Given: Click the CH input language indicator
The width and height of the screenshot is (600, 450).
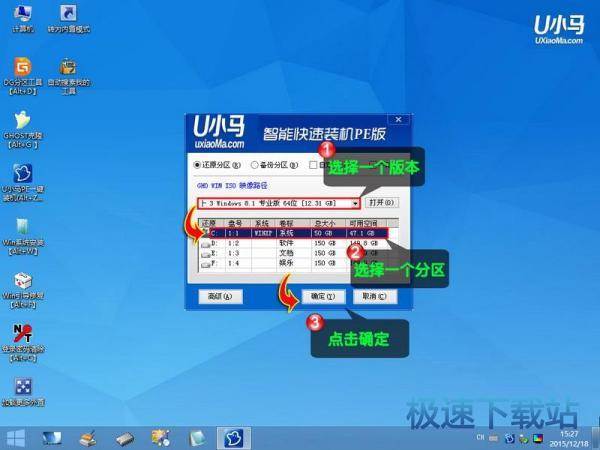Looking at the screenshot, I should pyautogui.click(x=480, y=437).
